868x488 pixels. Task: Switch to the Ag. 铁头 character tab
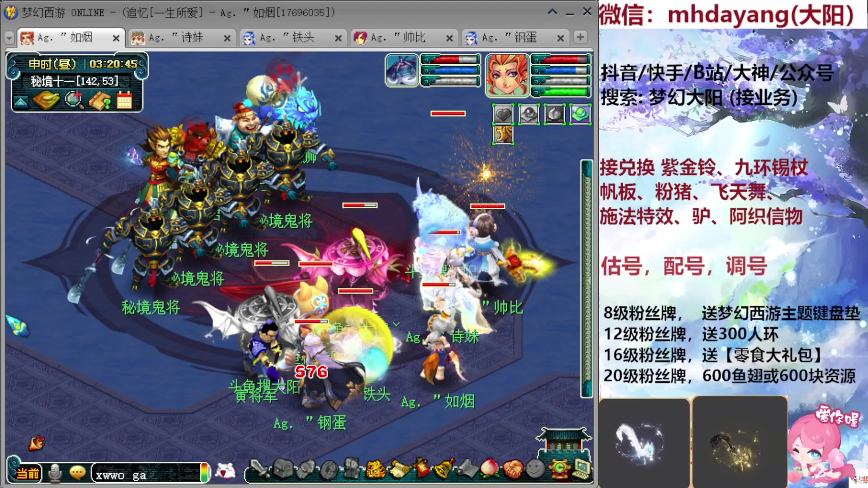point(292,38)
